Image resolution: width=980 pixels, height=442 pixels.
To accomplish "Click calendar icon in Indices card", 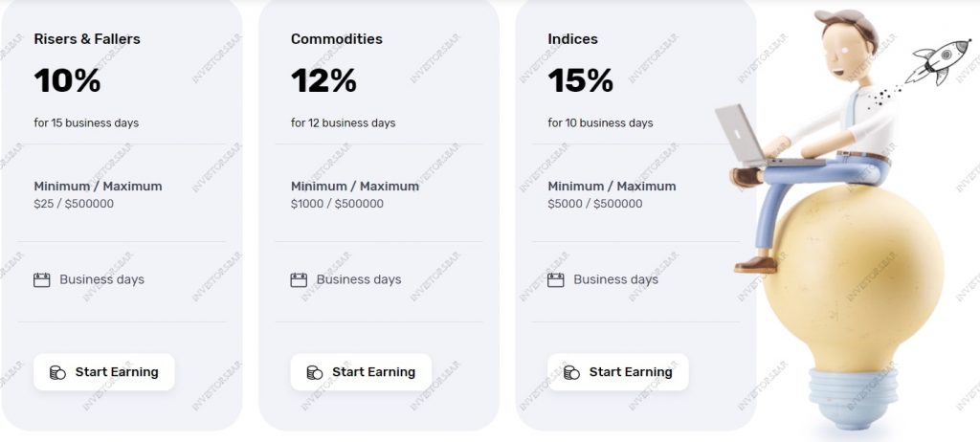I will point(556,279).
